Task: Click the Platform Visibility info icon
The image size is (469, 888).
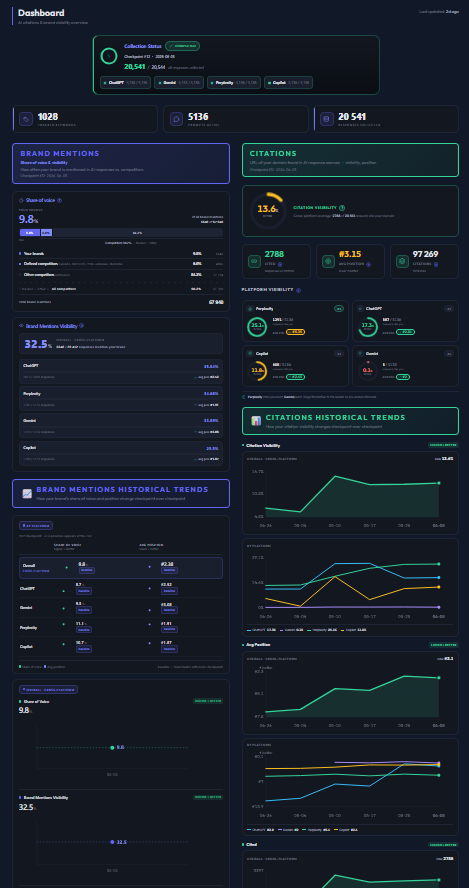Action: tap(299, 290)
